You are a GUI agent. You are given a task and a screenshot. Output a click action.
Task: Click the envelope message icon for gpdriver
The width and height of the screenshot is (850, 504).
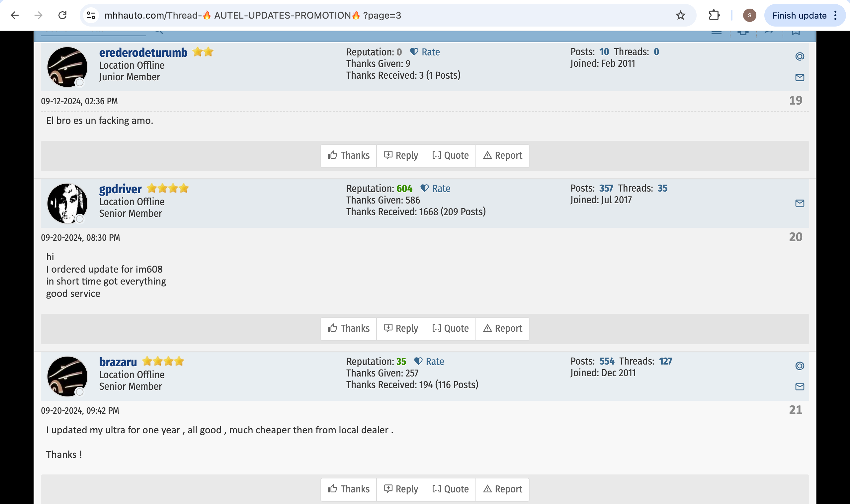point(800,203)
